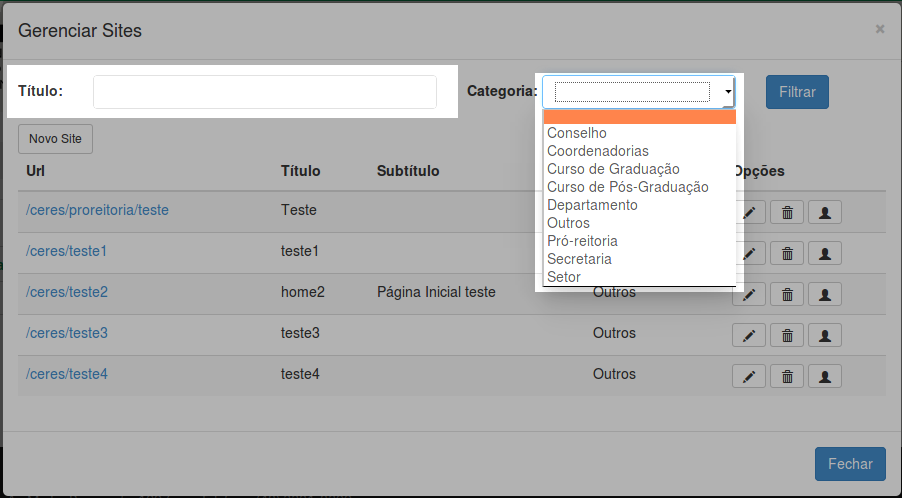
Task: Choose Departamento in the category list
Action: coord(592,205)
